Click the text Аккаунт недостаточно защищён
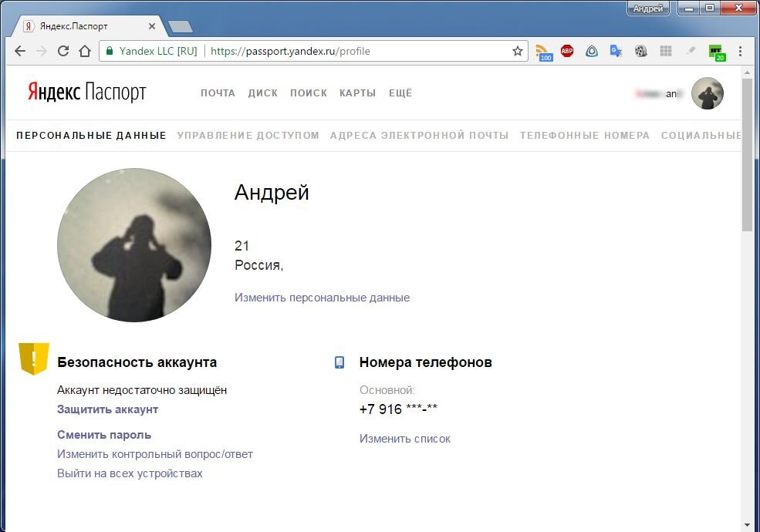This screenshot has height=532, width=760. click(141, 390)
